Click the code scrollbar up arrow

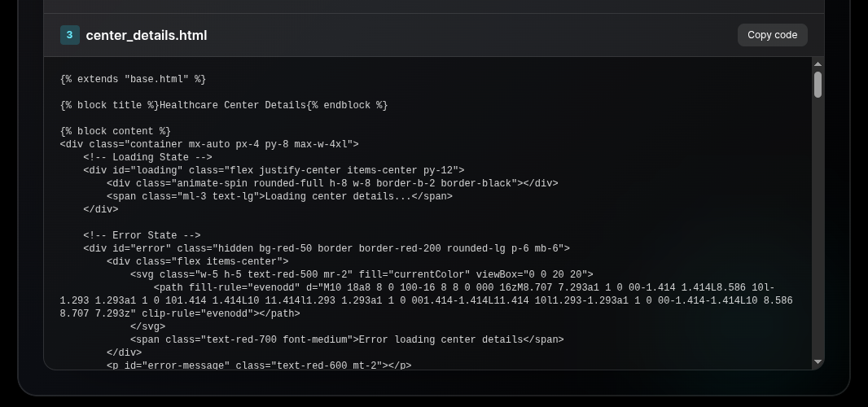818,64
